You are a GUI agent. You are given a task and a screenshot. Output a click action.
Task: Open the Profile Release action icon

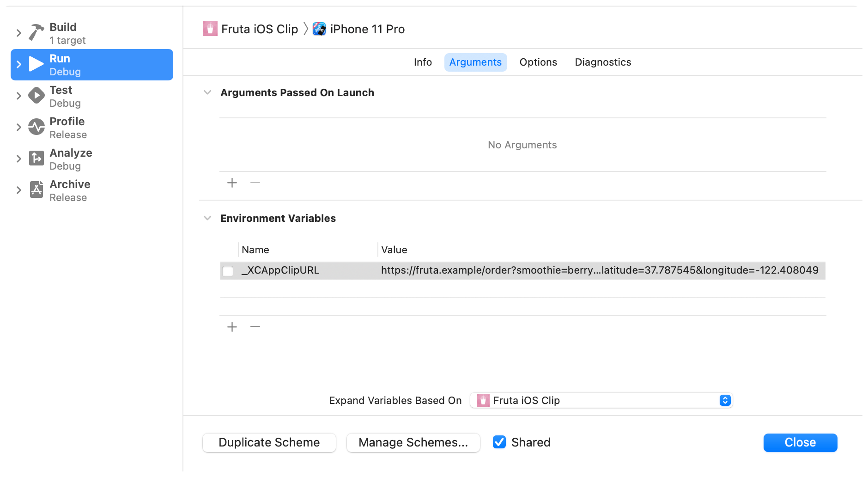click(36, 127)
